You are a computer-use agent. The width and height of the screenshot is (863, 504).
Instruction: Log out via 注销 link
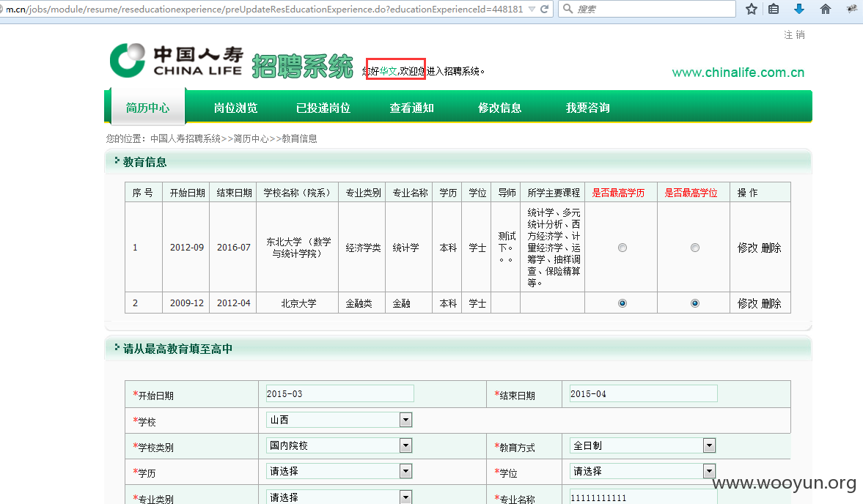794,34
